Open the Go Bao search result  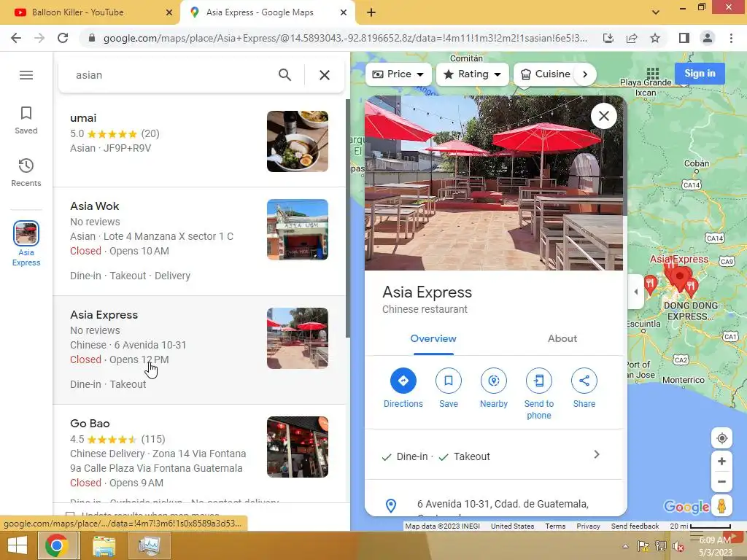coord(199,452)
